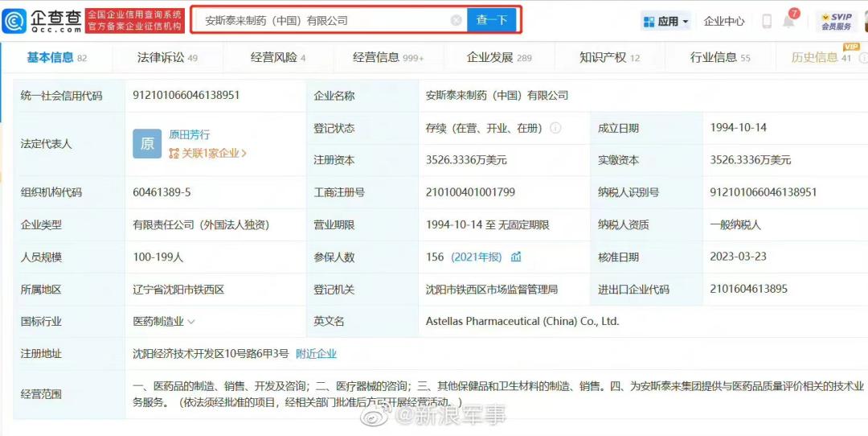Click 附近企业 nearby companies link
Image resolution: width=868 pixels, height=436 pixels.
point(316,353)
